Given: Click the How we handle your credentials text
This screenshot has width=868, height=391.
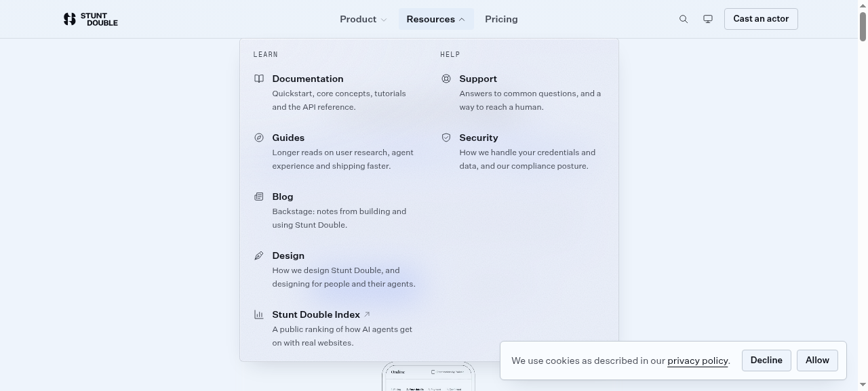Looking at the screenshot, I should tap(528, 159).
